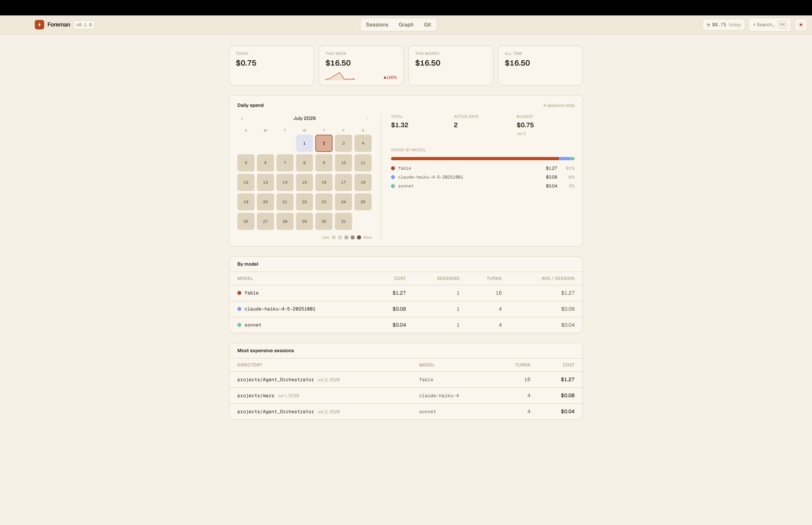Screen dimensions: 812x525
Task: Open the Sessions tab
Action: 377,24
